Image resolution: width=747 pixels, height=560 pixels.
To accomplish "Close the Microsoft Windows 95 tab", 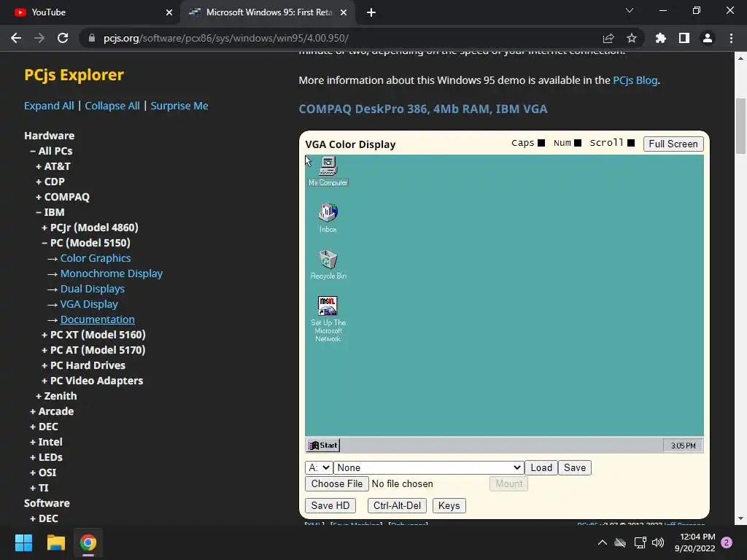I will (x=344, y=12).
